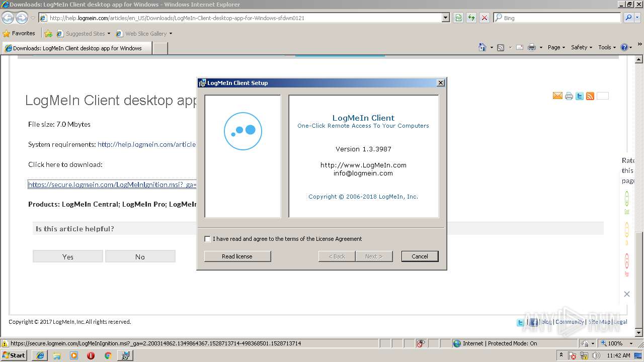Click the Print toolbar icon
The height and width of the screenshot is (362, 644).
pos(531,47)
